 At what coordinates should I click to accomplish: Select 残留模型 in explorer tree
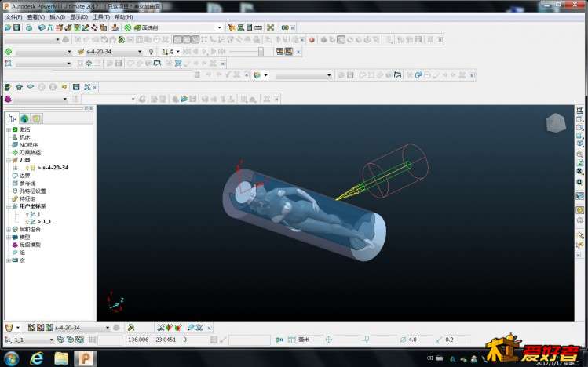[x=30, y=245]
